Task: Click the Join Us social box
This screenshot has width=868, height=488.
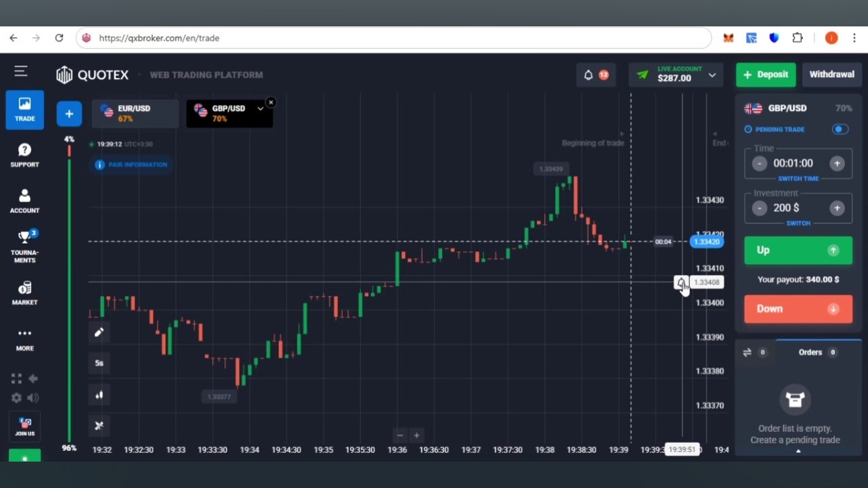Action: [25, 426]
